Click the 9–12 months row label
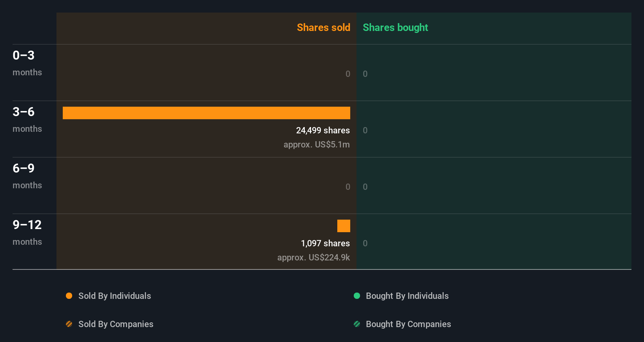The height and width of the screenshot is (342, 644). pyautogui.click(x=27, y=232)
